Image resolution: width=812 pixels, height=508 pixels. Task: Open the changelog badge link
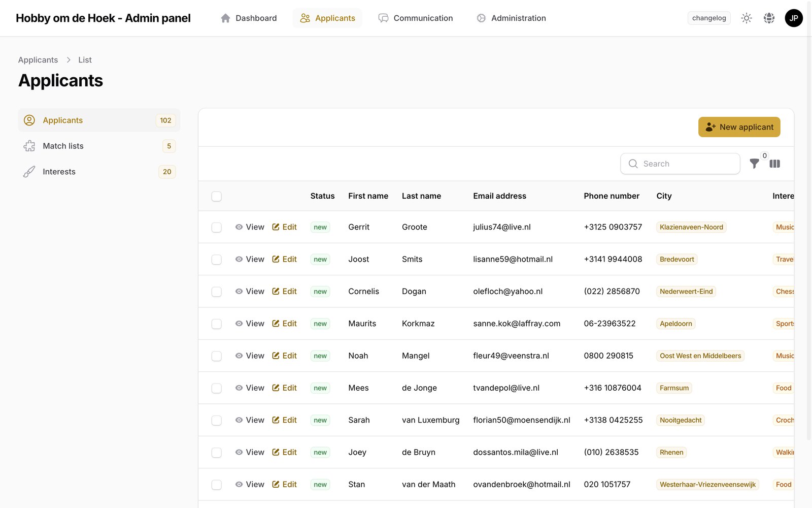[709, 18]
